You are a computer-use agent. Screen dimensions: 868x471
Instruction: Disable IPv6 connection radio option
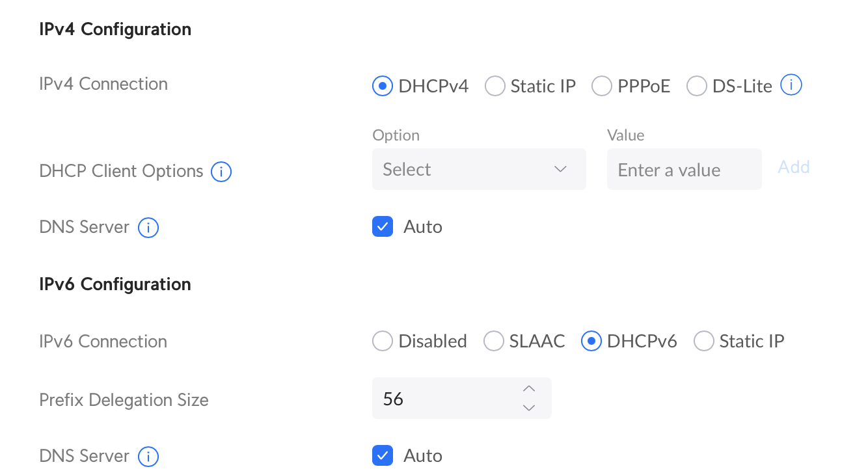(383, 341)
